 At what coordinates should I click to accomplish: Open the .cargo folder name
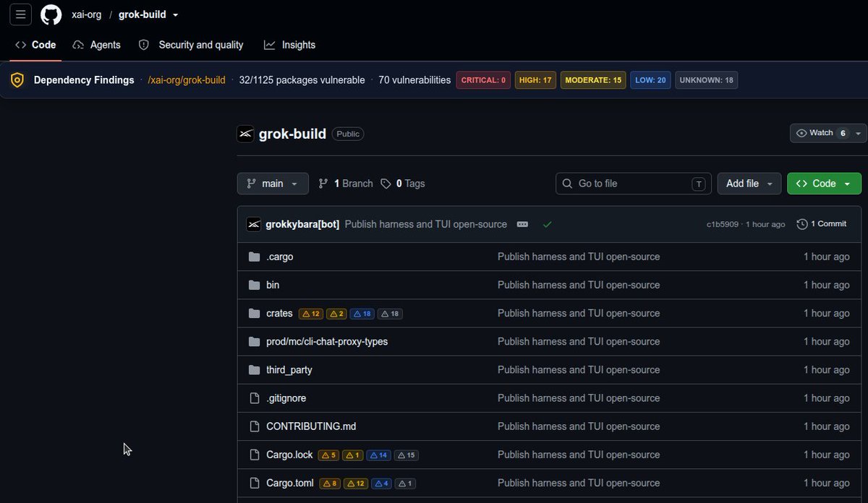[280, 257]
